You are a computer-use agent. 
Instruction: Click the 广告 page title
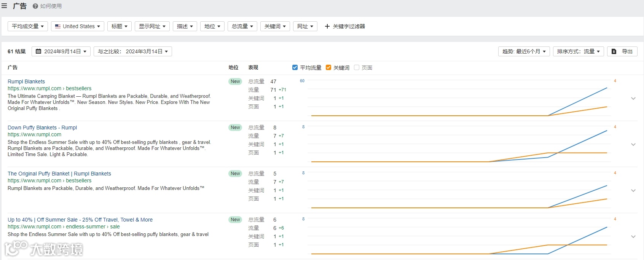[20, 6]
